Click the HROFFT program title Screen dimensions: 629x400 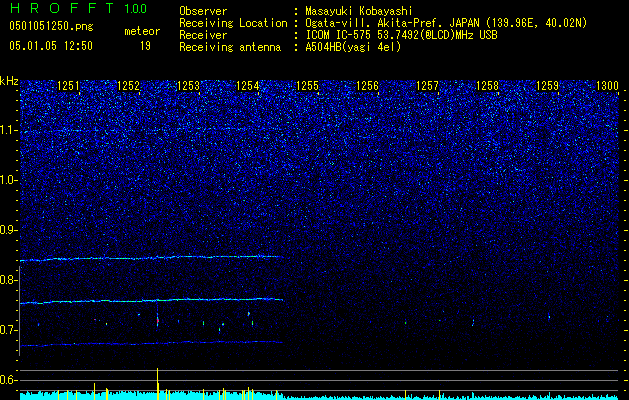point(63,8)
